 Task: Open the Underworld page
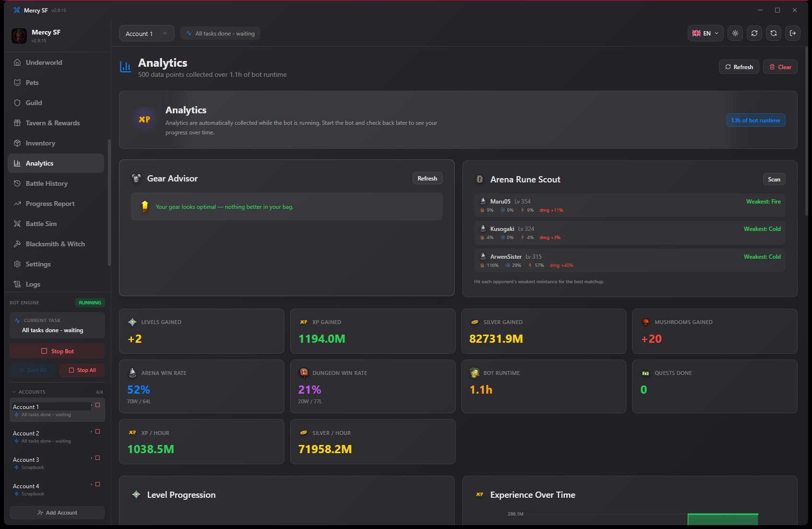pos(56,62)
